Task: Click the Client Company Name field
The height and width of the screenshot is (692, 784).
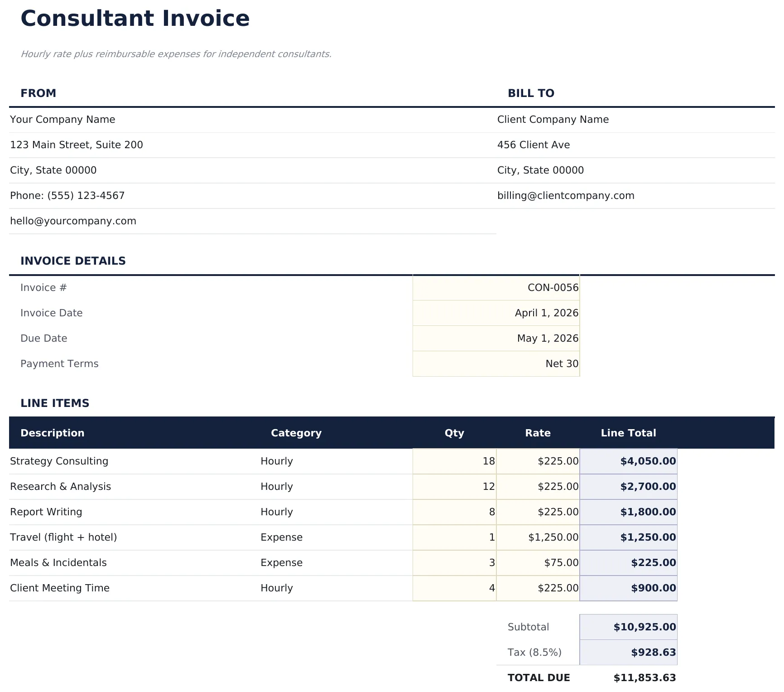Action: [553, 119]
